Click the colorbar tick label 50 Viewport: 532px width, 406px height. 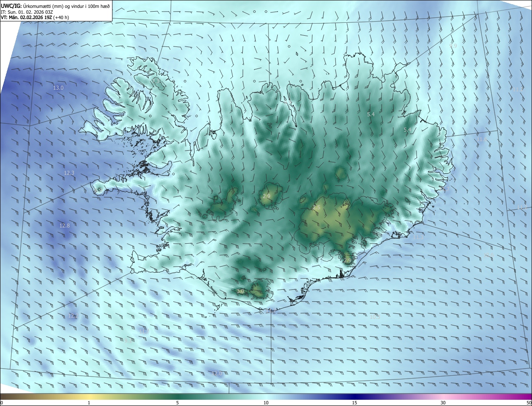(x=529, y=403)
